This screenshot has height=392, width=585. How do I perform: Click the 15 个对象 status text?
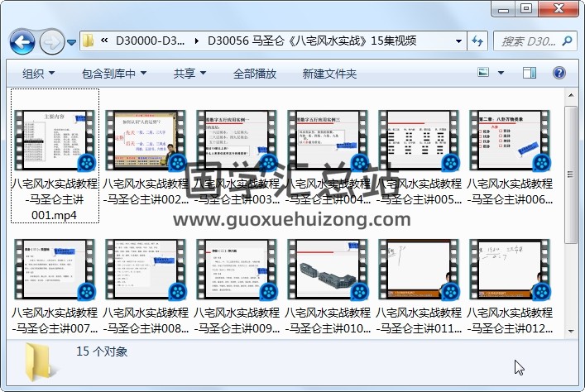click(102, 351)
